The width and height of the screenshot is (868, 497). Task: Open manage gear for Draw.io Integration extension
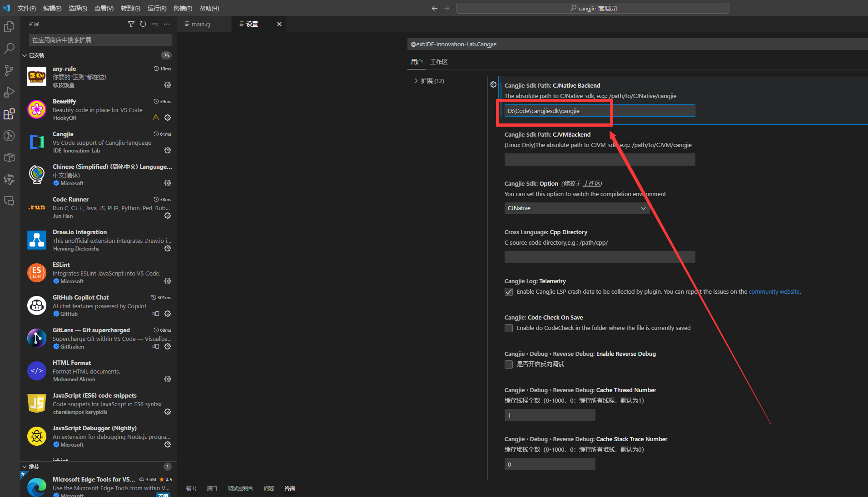[x=168, y=248]
